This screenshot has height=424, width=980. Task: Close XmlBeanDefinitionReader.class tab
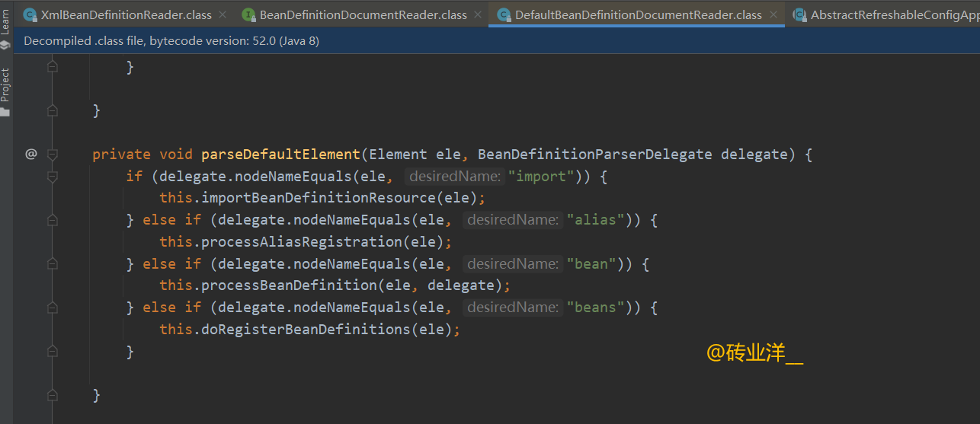[223, 14]
